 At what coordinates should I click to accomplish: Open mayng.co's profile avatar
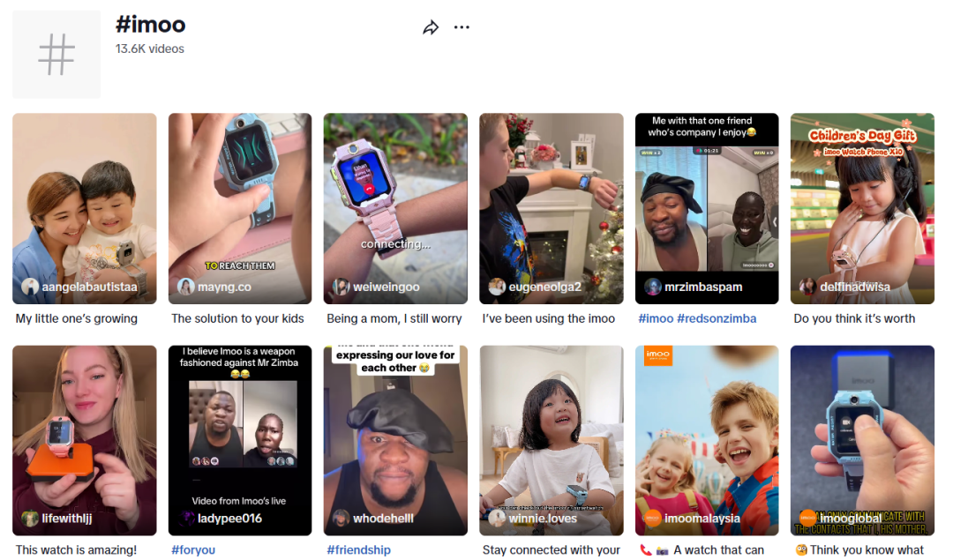click(185, 287)
